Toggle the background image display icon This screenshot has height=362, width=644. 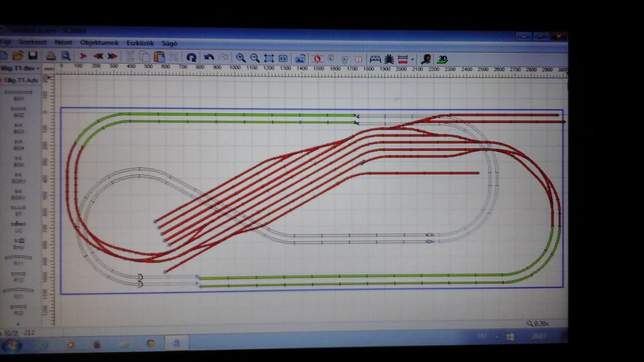[300, 58]
